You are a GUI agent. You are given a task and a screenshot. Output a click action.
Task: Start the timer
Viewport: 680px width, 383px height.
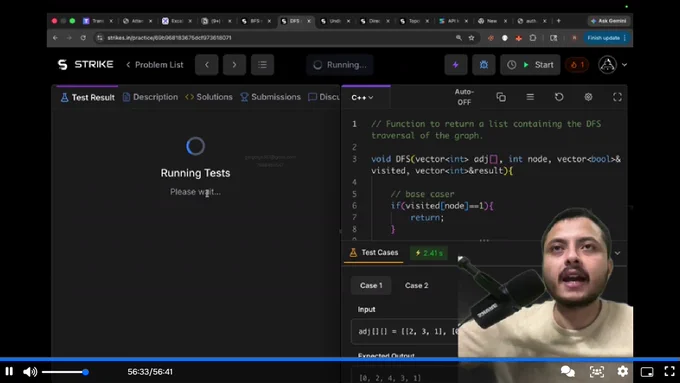[x=530, y=65]
